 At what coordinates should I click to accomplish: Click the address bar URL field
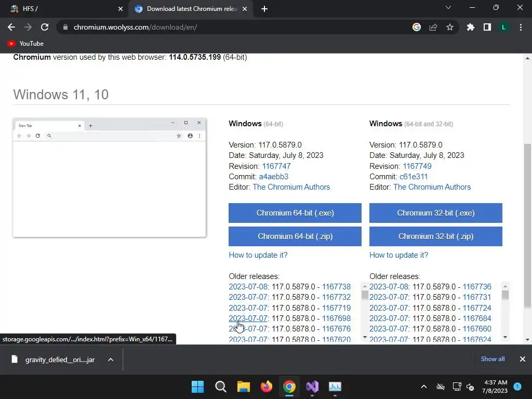coord(234,27)
